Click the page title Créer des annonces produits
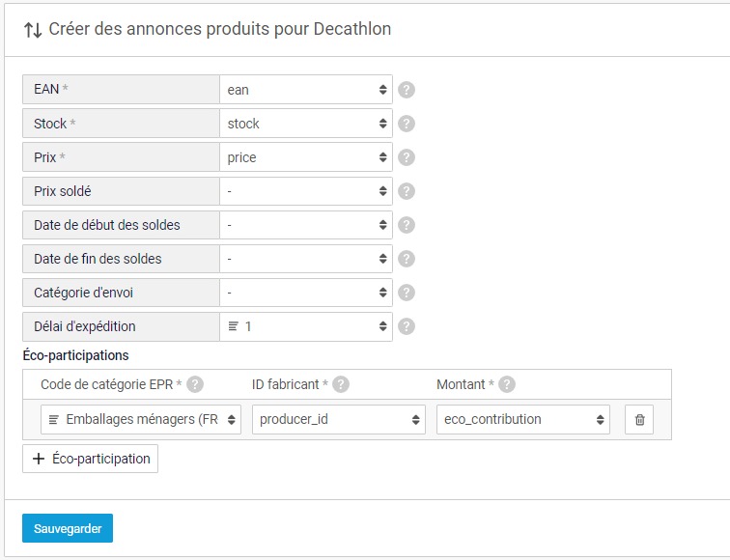The height and width of the screenshot is (560, 730). click(220, 29)
